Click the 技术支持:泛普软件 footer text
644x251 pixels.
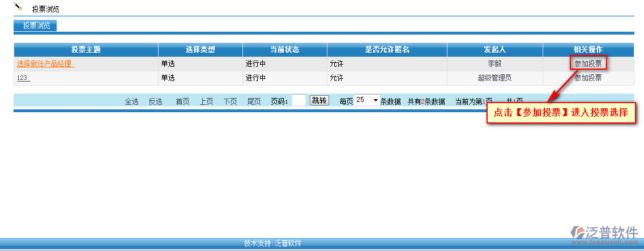[x=272, y=243]
